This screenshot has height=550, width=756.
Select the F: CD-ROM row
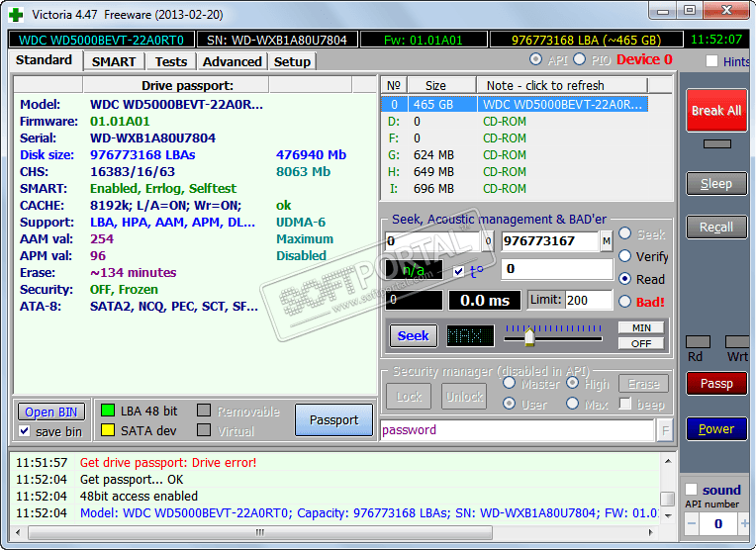[514, 137]
